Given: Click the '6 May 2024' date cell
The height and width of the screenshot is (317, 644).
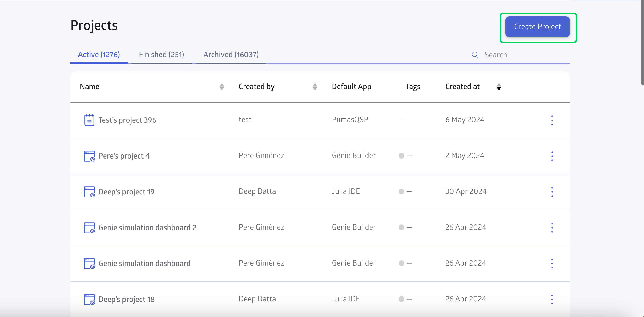Looking at the screenshot, I should pos(465,120).
